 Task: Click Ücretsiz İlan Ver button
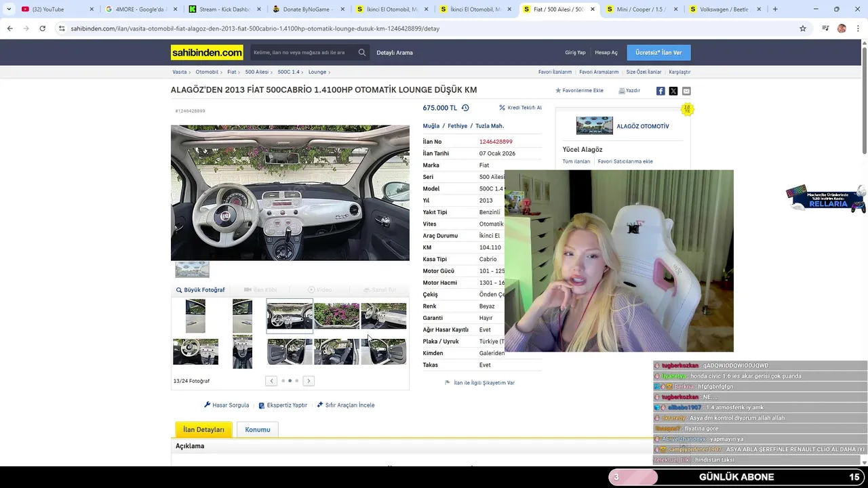(x=658, y=53)
